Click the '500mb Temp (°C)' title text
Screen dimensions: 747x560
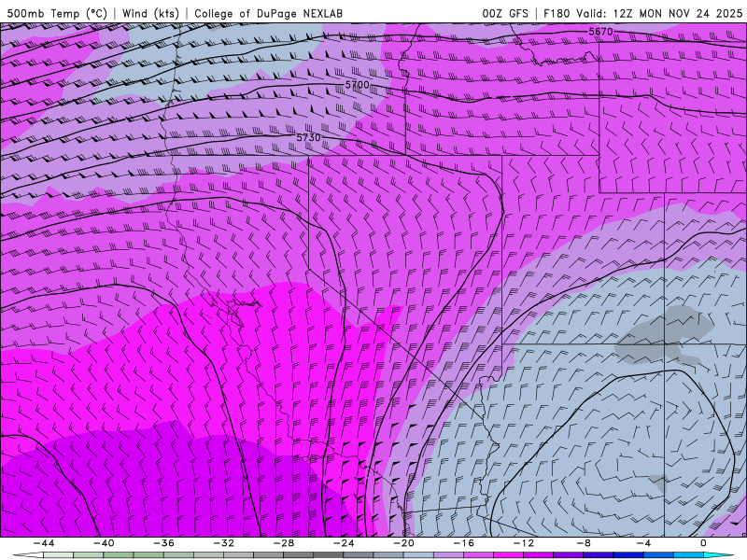tap(57, 13)
